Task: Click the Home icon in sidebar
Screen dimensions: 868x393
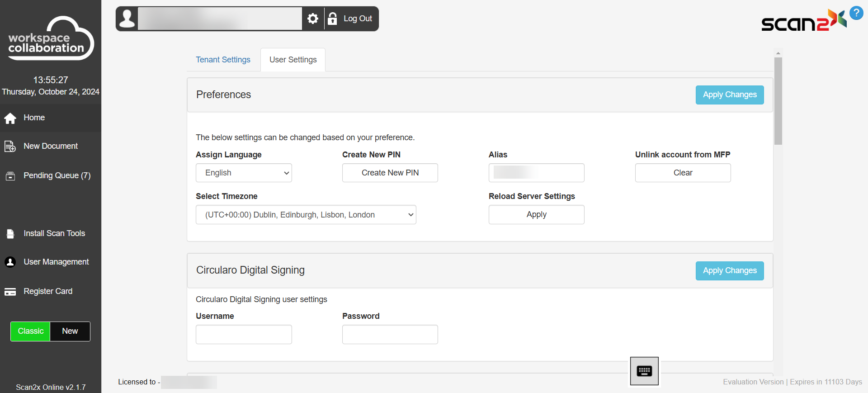Action: [10, 118]
